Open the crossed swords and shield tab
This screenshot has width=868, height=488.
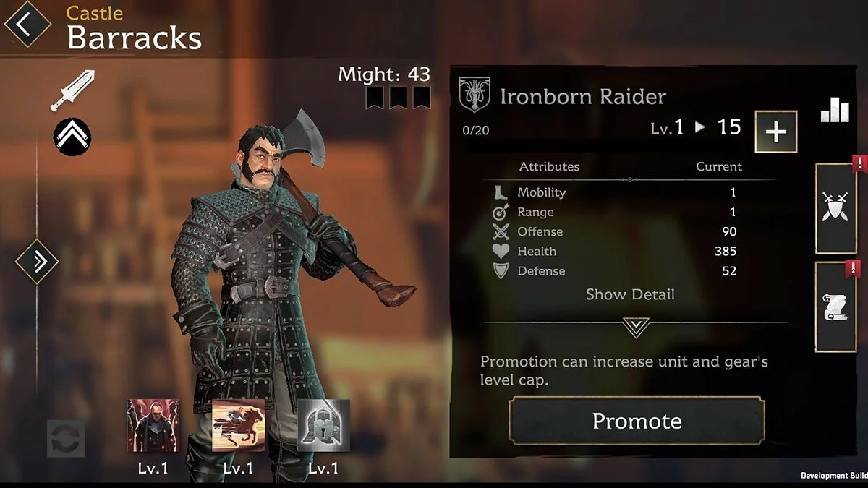[836, 208]
